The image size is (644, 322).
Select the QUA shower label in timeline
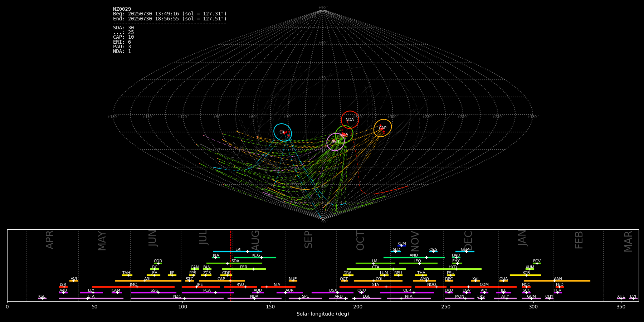click(503, 279)
